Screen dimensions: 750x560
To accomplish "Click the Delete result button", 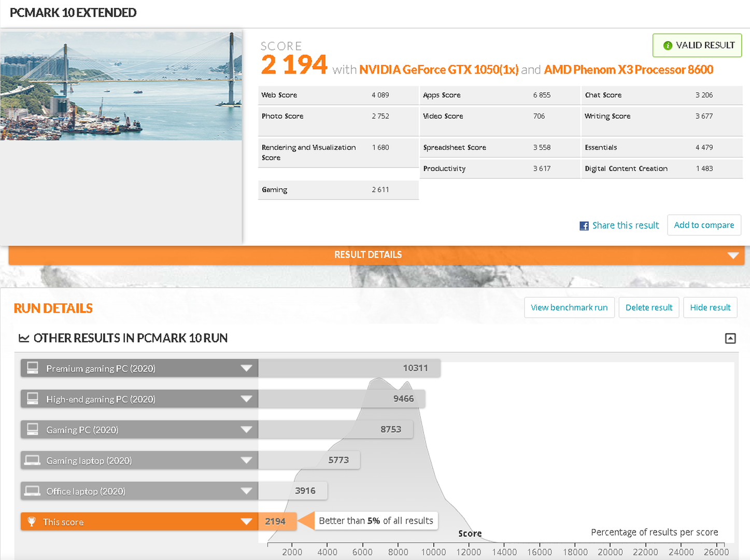I will (x=649, y=307).
